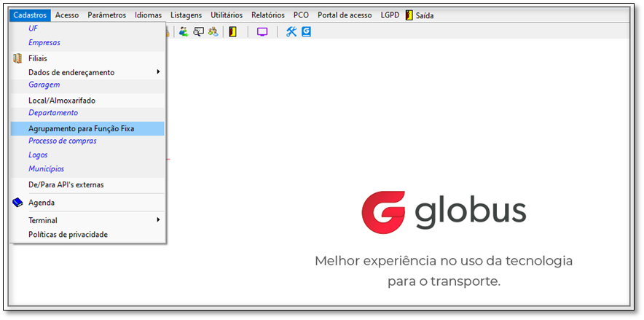This screenshot has width=644, height=320.
Task: Expand the Dados de endereçamento submenu arrow
Action: click(x=158, y=72)
